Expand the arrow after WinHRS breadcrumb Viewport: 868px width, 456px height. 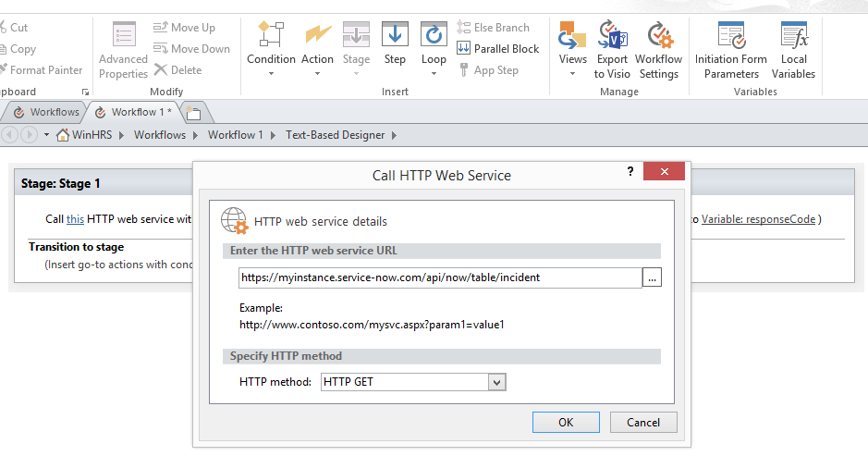click(x=121, y=135)
